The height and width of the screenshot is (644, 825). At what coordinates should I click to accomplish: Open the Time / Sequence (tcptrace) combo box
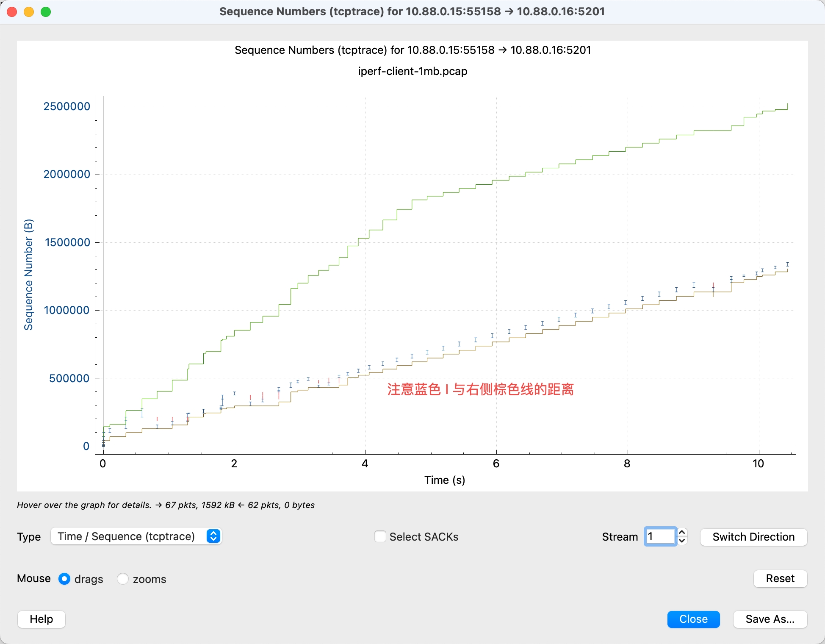coord(127,536)
